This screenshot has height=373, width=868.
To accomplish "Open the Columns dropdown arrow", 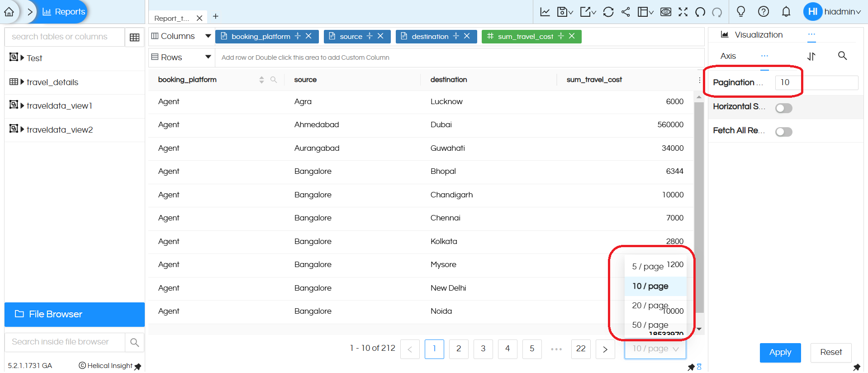I will [208, 36].
